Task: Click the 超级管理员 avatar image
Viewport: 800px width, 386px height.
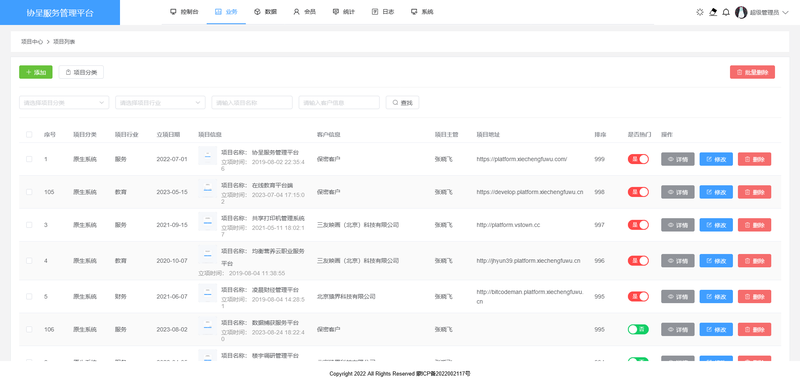Action: [741, 12]
